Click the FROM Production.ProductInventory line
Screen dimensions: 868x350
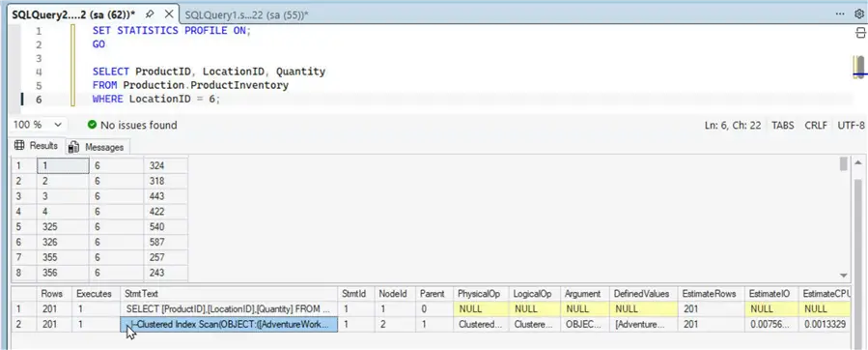coord(190,85)
